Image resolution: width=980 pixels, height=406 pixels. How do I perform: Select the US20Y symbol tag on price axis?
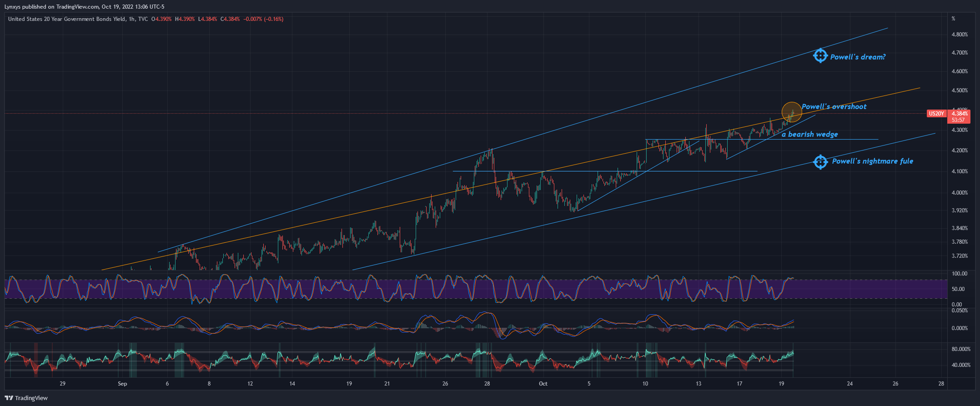click(x=936, y=114)
